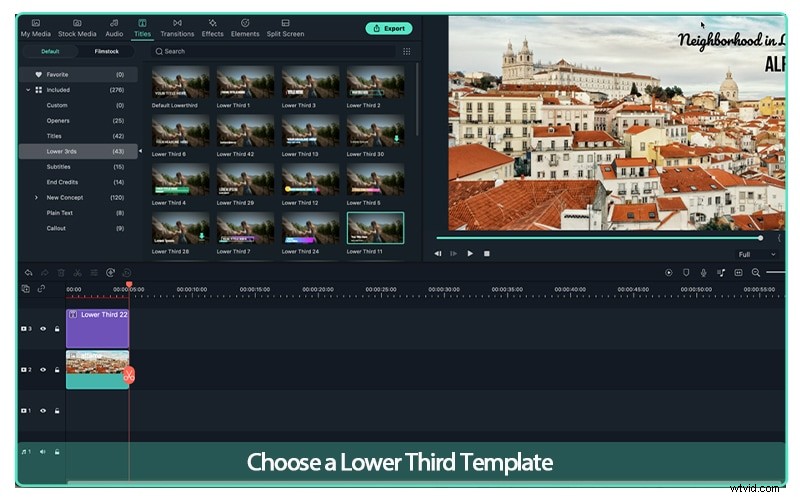Click the marker shield icon in timeline toolbar

pos(686,272)
